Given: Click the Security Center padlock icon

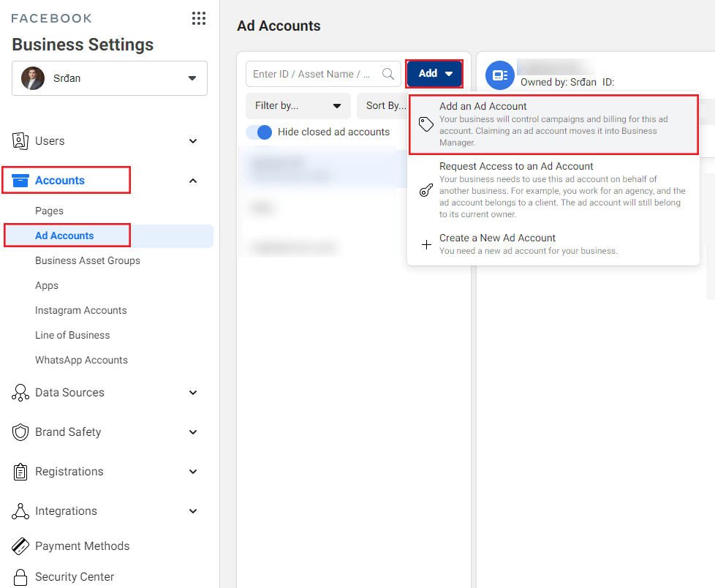Looking at the screenshot, I should pos(20,577).
